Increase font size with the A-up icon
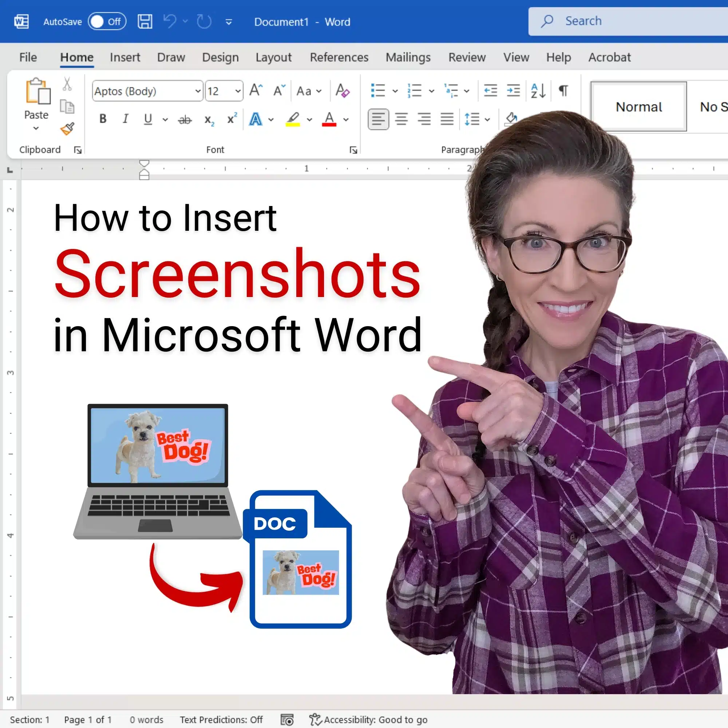The height and width of the screenshot is (728, 728). click(x=256, y=90)
